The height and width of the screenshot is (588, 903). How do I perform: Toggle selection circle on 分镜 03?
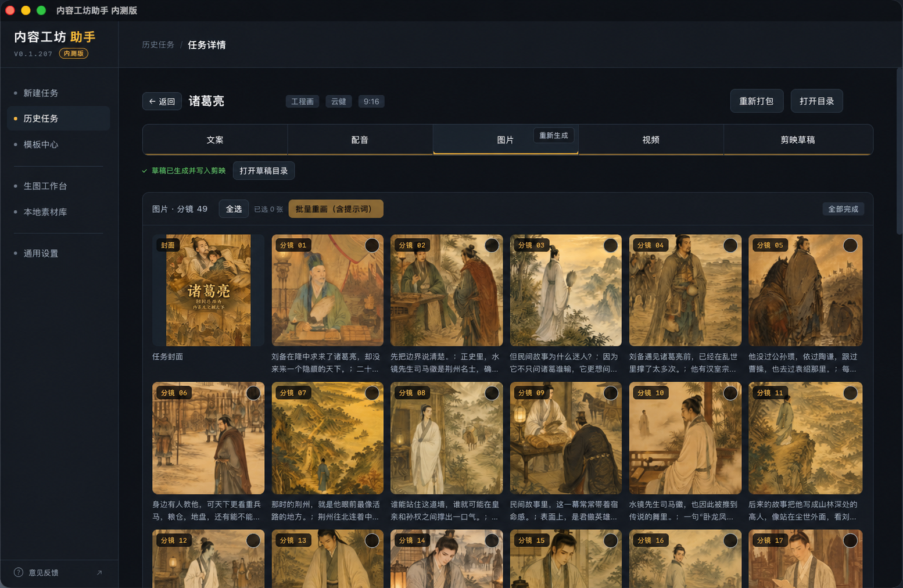click(x=611, y=245)
